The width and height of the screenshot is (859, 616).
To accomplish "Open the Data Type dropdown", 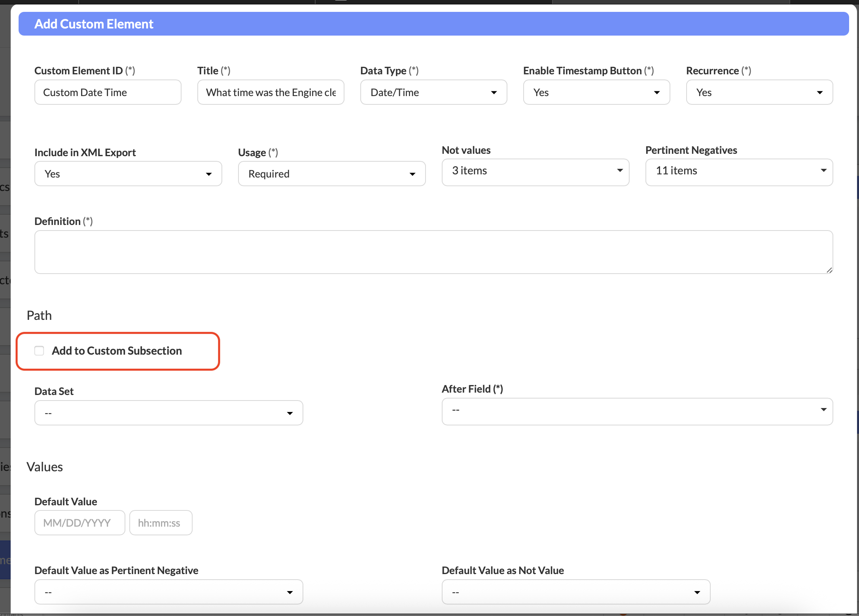I will coord(433,93).
